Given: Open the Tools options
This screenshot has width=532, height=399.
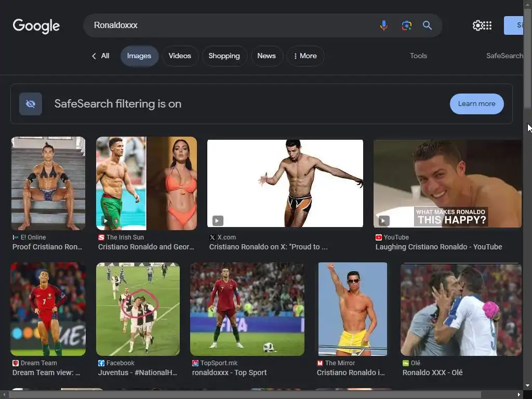Looking at the screenshot, I should 418,56.
